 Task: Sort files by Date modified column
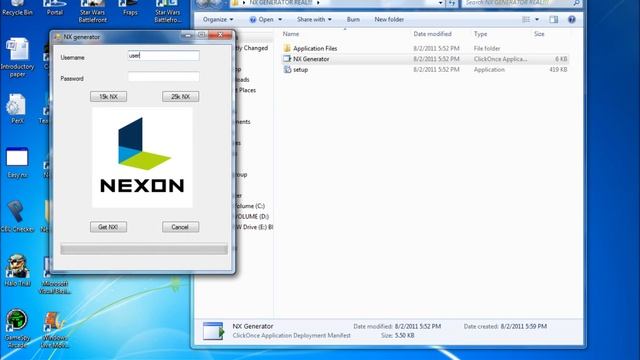click(x=432, y=34)
